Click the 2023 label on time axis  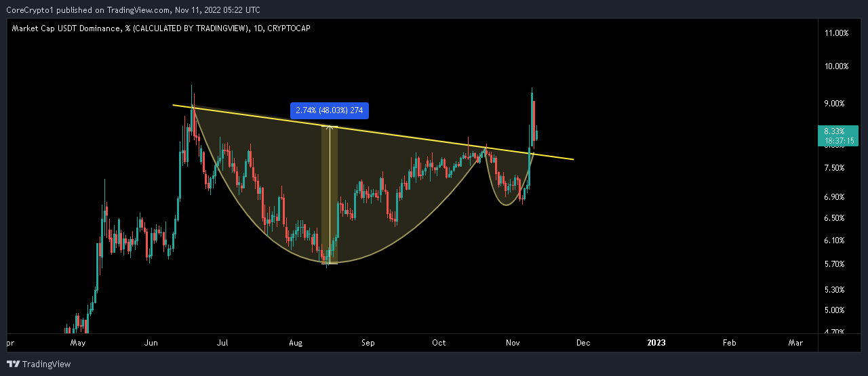tap(656, 343)
